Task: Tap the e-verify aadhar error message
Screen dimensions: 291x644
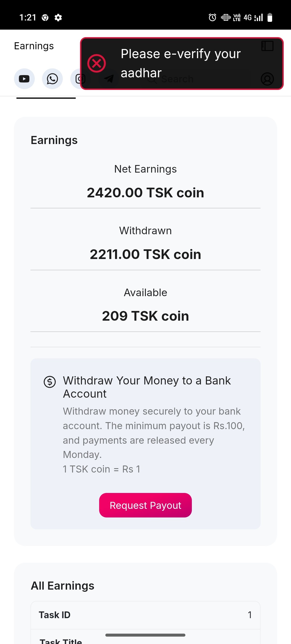Action: 181,63
